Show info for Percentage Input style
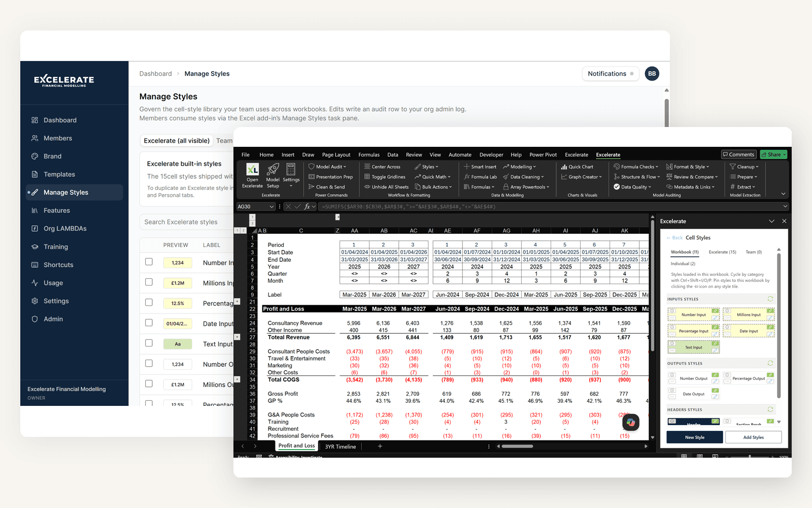The width and height of the screenshot is (812, 508). point(672,327)
